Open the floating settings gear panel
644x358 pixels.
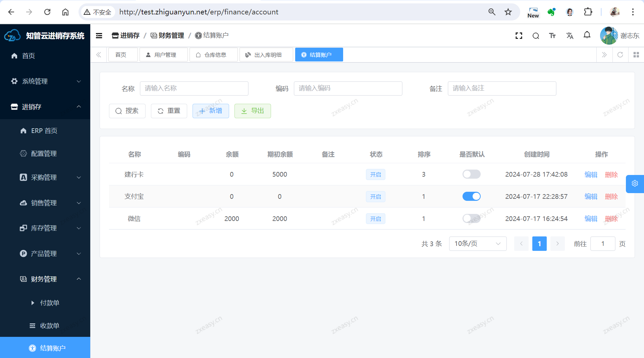pos(635,183)
